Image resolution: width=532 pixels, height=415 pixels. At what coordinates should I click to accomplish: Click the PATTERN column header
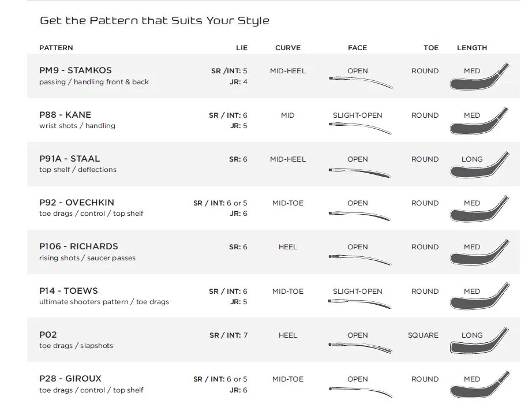pyautogui.click(x=56, y=48)
